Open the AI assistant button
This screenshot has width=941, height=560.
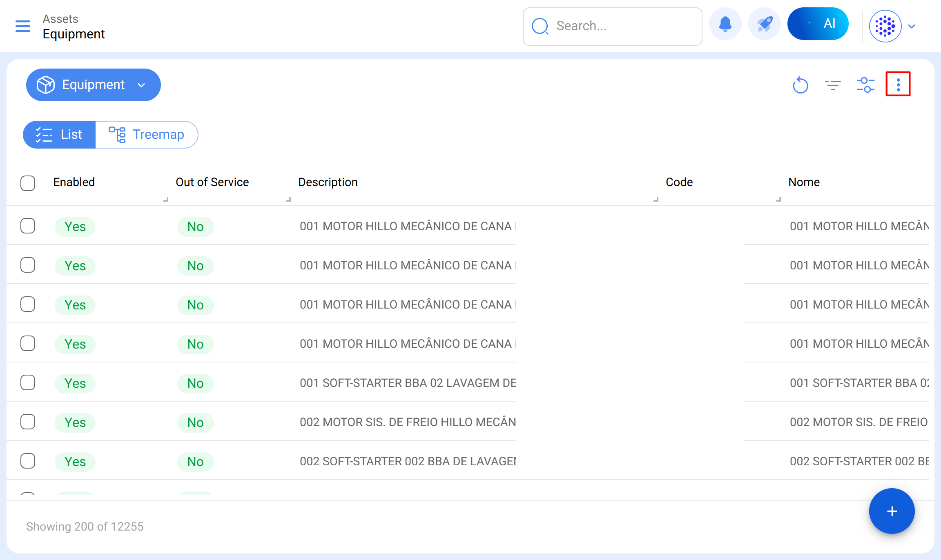[818, 24]
